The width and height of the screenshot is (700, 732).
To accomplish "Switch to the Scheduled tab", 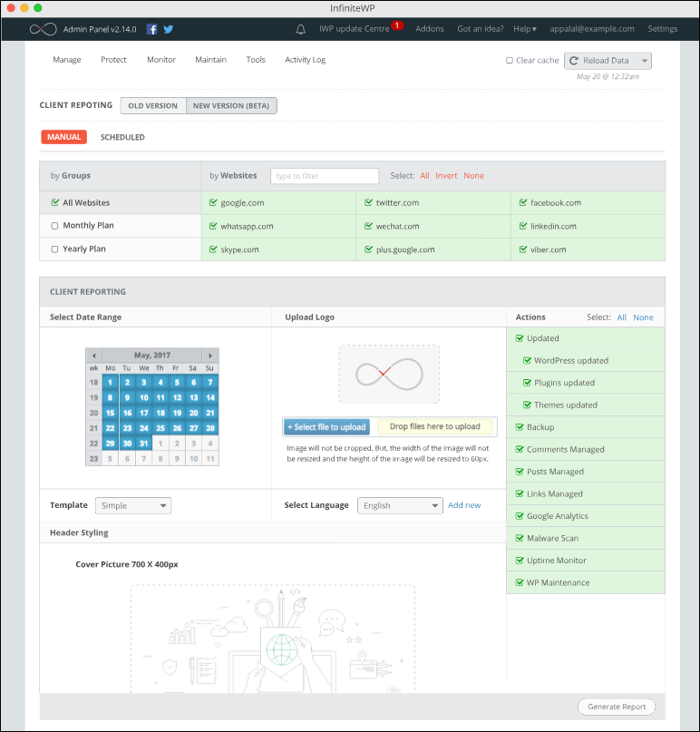I will point(122,138).
